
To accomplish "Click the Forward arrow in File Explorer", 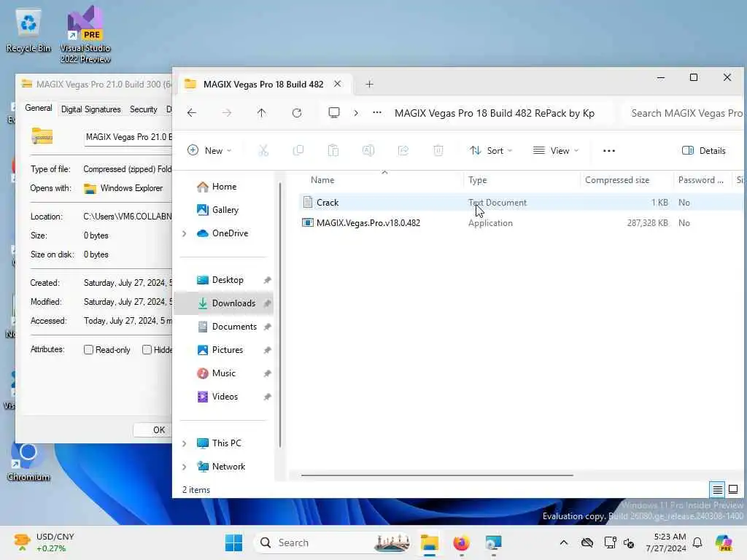I will [x=227, y=113].
